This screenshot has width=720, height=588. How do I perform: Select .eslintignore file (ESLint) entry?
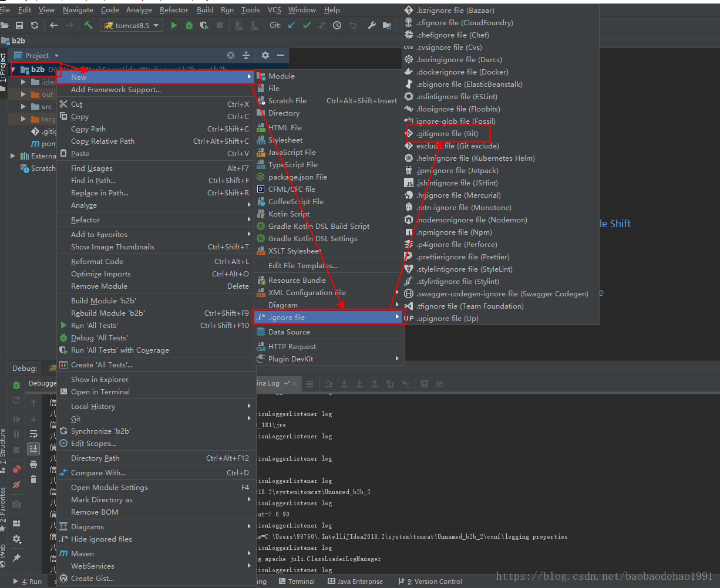(500, 96)
